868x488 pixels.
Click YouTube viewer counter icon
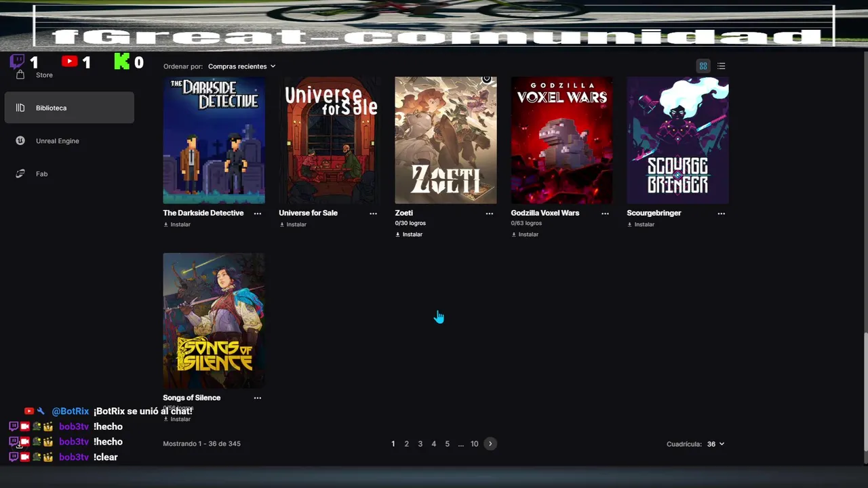[69, 62]
